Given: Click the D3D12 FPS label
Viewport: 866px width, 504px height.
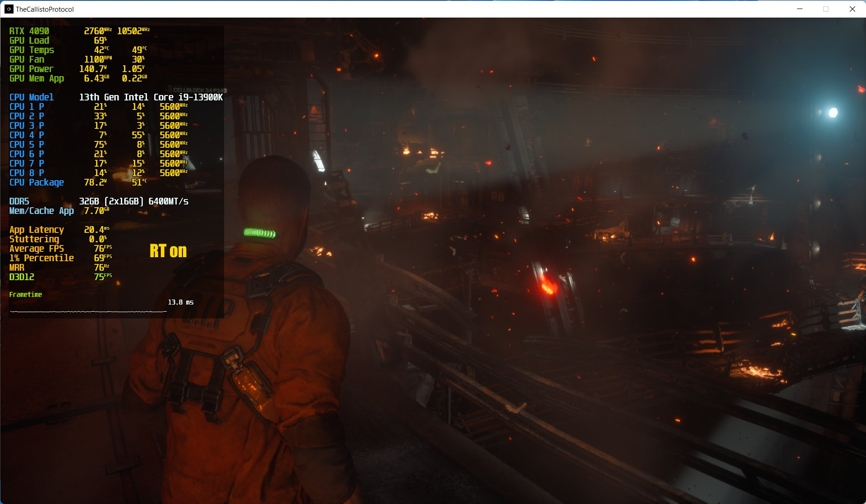Looking at the screenshot, I should 22,277.
